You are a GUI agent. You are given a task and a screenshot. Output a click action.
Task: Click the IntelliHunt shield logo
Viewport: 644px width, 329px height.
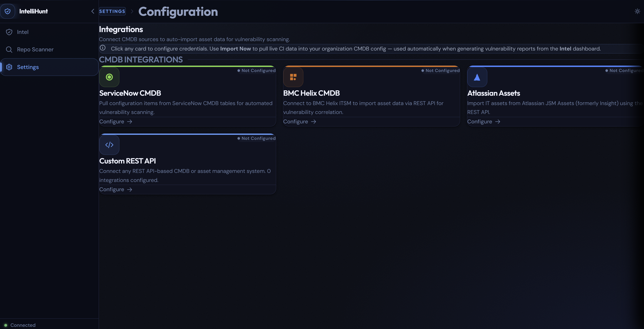pos(8,11)
